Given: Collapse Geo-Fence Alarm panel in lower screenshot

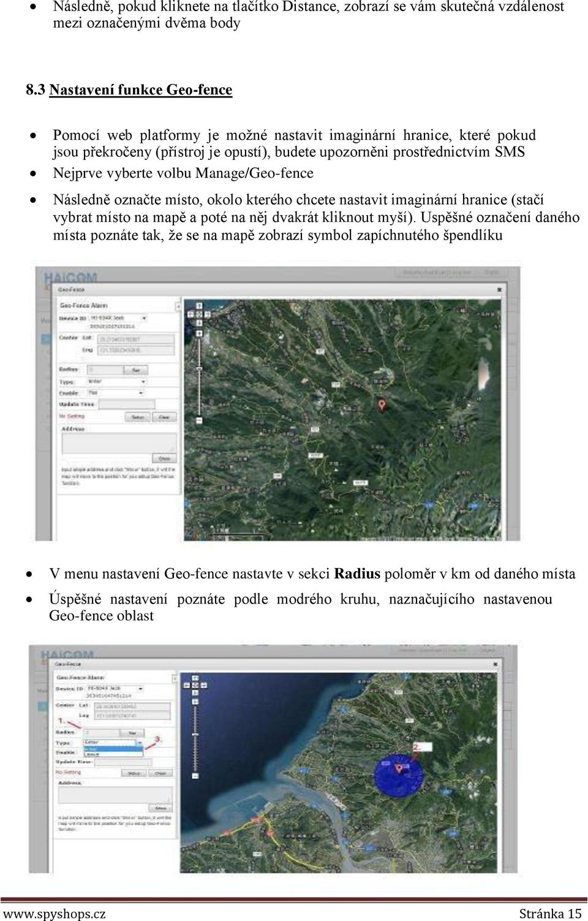Looking at the screenshot, I should pos(175,678).
